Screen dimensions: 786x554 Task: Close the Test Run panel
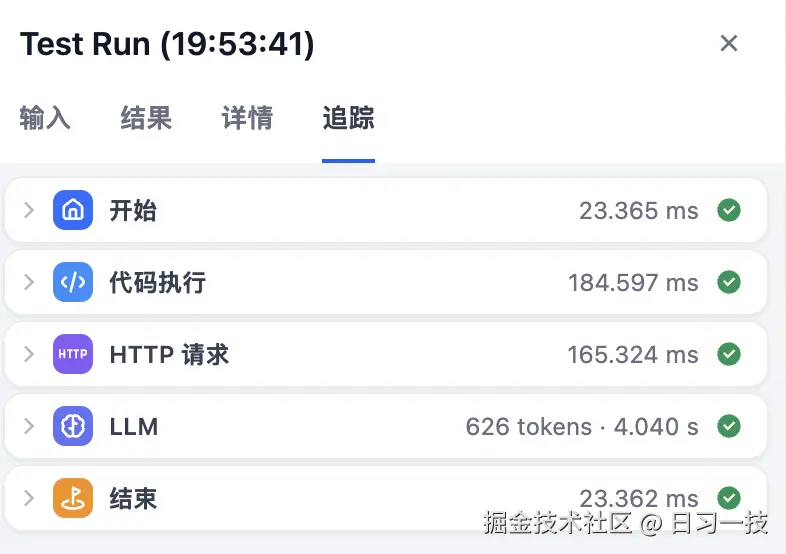(x=729, y=43)
